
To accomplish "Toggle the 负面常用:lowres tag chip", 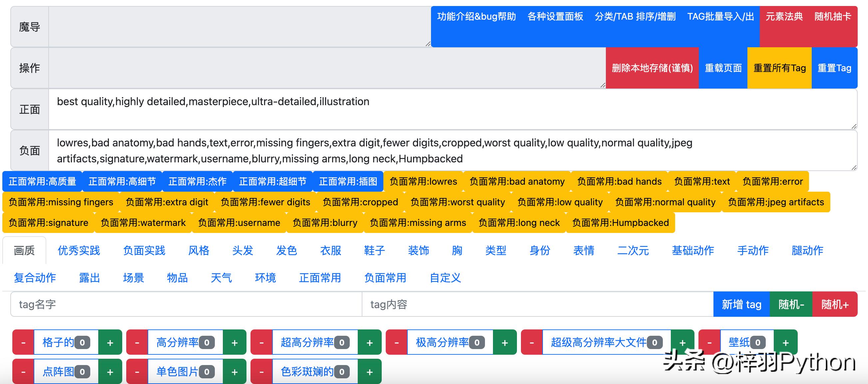I will pyautogui.click(x=423, y=181).
